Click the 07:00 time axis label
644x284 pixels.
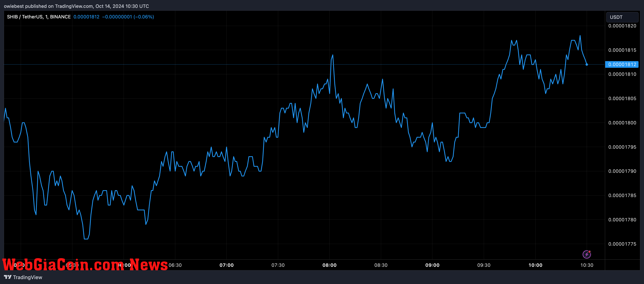coord(227,265)
